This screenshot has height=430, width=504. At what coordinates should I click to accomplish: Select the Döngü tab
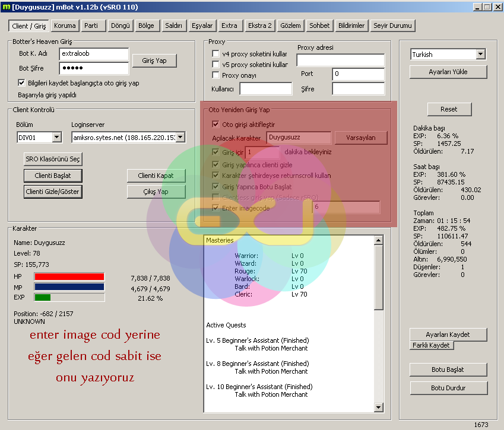(121, 26)
